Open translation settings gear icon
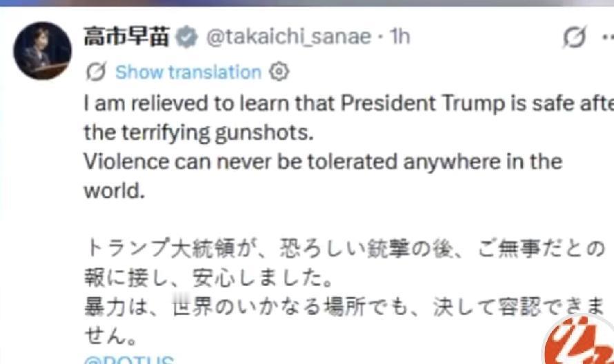Viewport: 614px width, 364px height. click(x=278, y=72)
